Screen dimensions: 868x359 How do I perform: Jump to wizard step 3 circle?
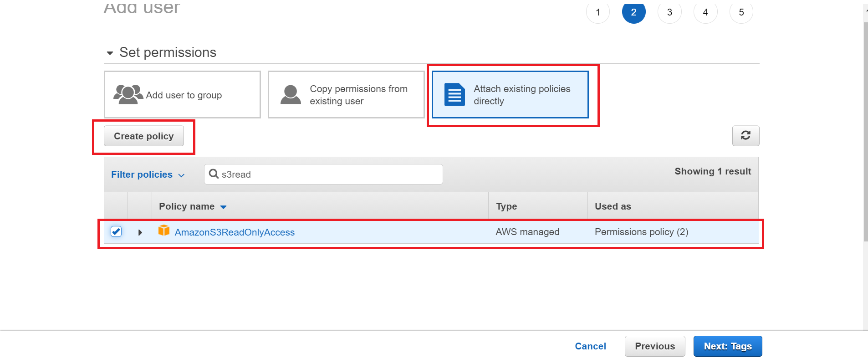669,12
